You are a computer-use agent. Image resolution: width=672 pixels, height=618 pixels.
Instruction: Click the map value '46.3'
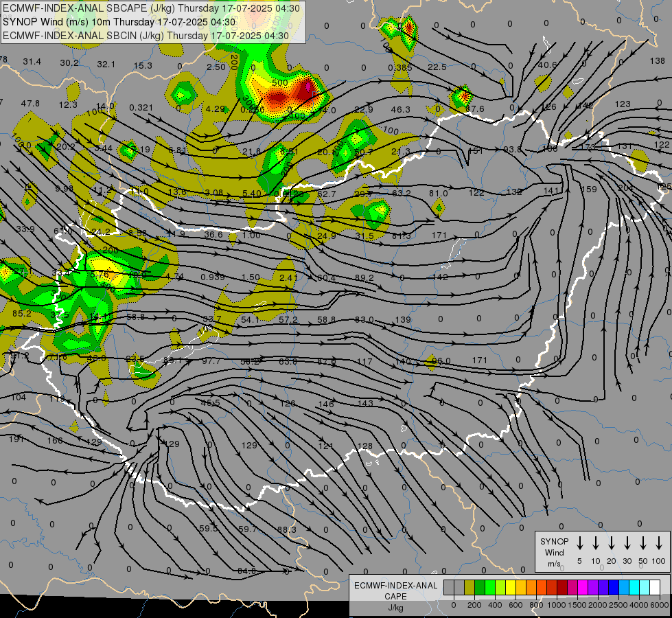coord(401,110)
